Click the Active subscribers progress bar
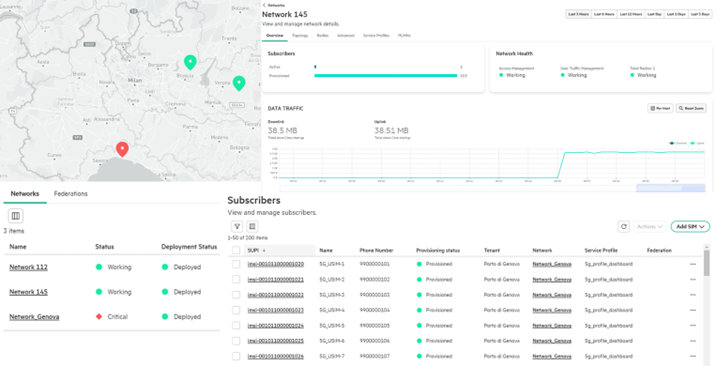This screenshot has width=716, height=366. [385, 67]
